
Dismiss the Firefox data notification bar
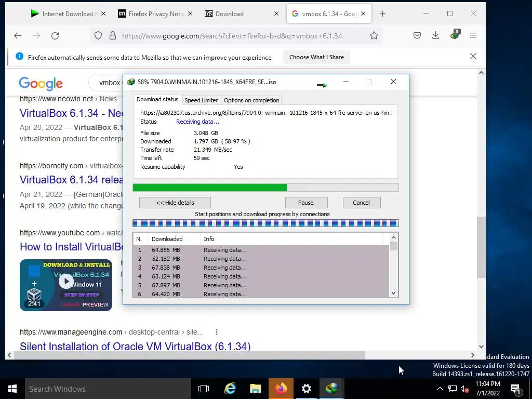click(473, 56)
